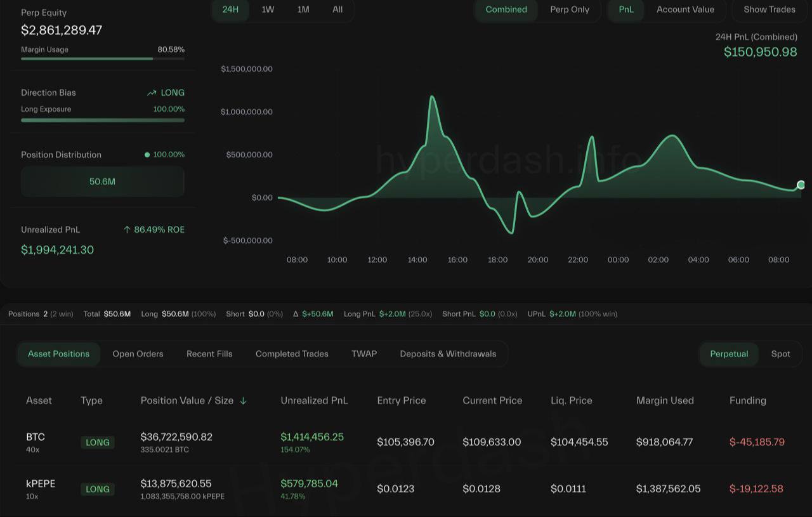The image size is (812, 517).
Task: Click kPEPE margin used $1,387,562.05
Action: pyautogui.click(x=668, y=488)
